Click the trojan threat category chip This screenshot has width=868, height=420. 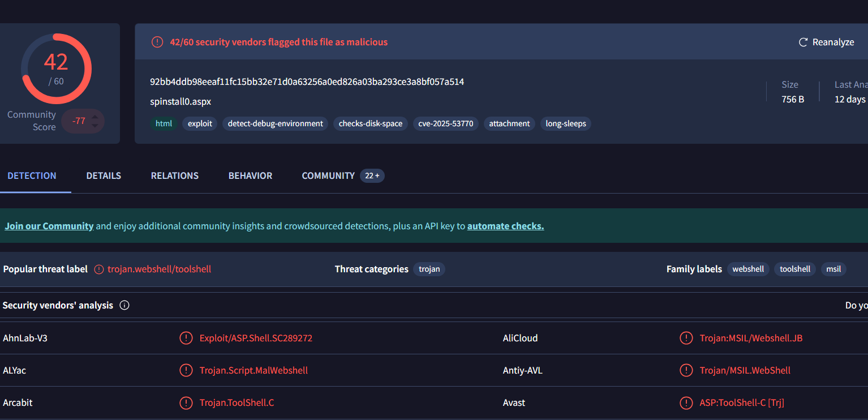point(429,269)
